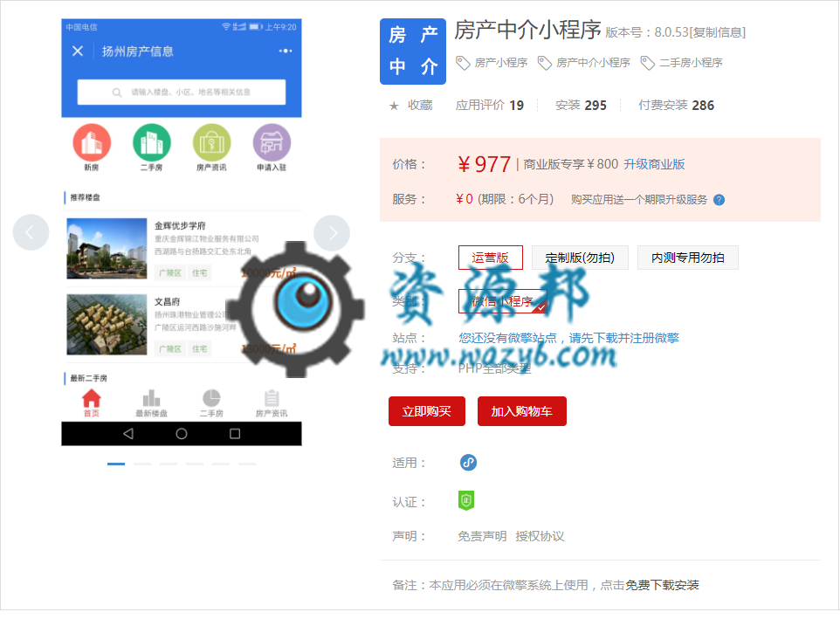Click the 申请入驻 purple icon
The width and height of the screenshot is (840, 619).
pos(272,142)
